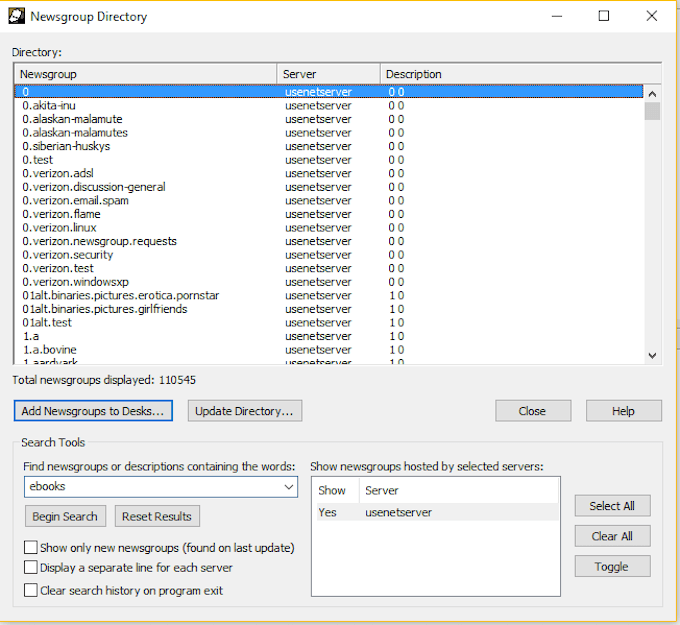Check Clear search history on program exit
The width and height of the screenshot is (680, 625).
(30, 590)
